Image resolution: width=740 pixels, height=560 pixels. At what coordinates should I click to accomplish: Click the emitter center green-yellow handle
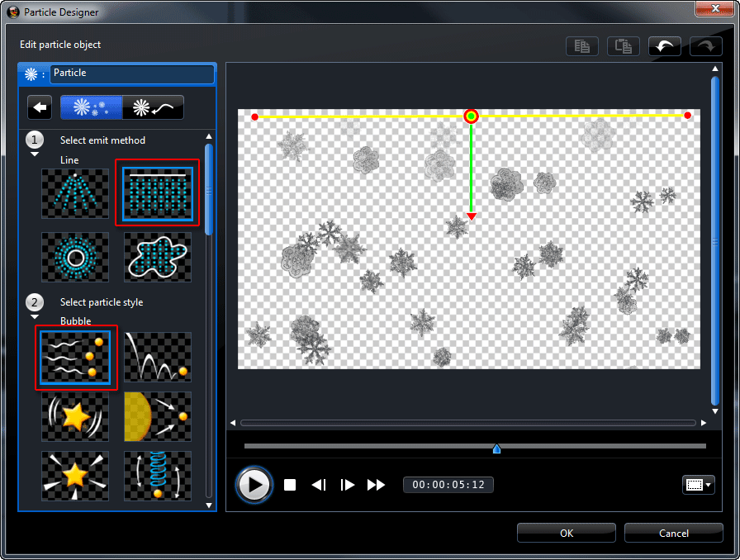[471, 116]
